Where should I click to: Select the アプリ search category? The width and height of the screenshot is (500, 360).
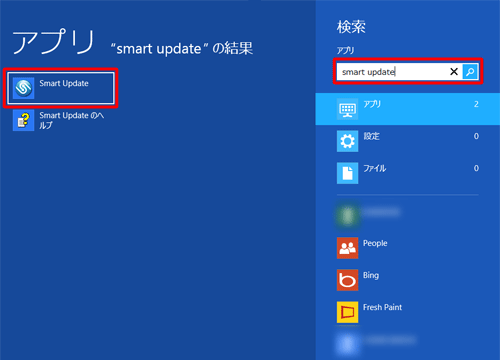coord(408,109)
